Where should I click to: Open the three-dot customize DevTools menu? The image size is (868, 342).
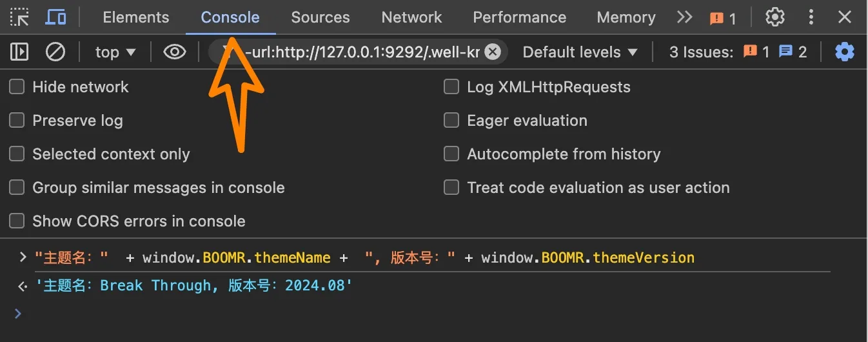(x=811, y=17)
